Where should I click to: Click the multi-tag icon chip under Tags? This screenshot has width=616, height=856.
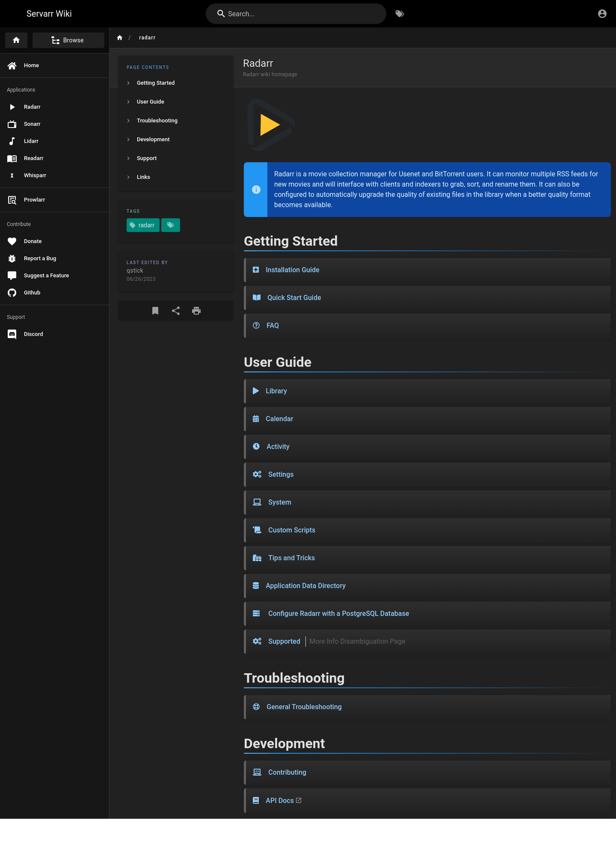[171, 225]
